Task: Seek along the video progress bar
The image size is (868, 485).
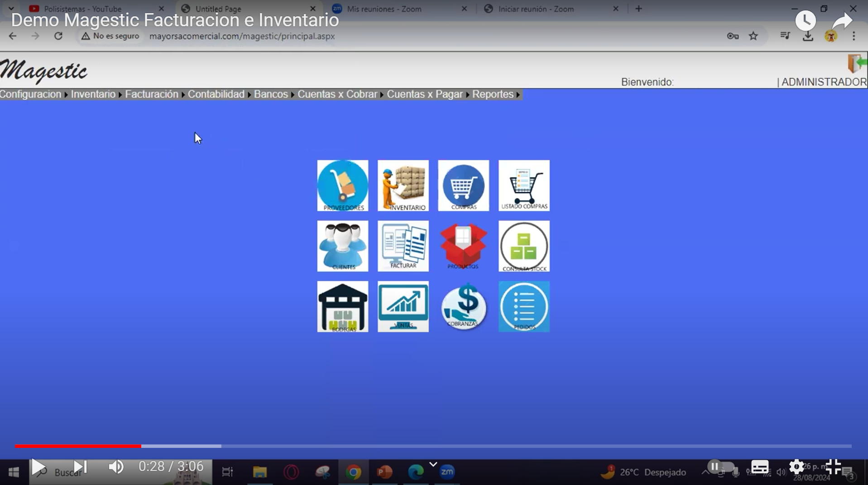Action: [x=433, y=446]
